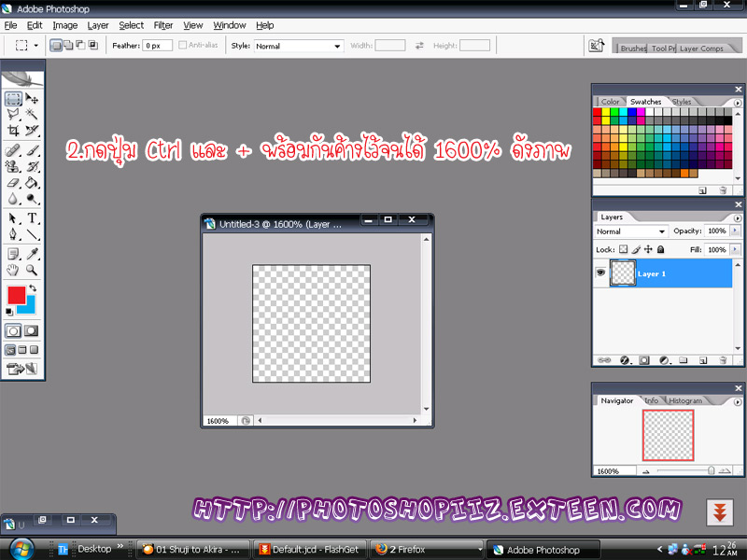Click Jump to ImageReady icon
Screen dimensions: 747x560
(21, 369)
